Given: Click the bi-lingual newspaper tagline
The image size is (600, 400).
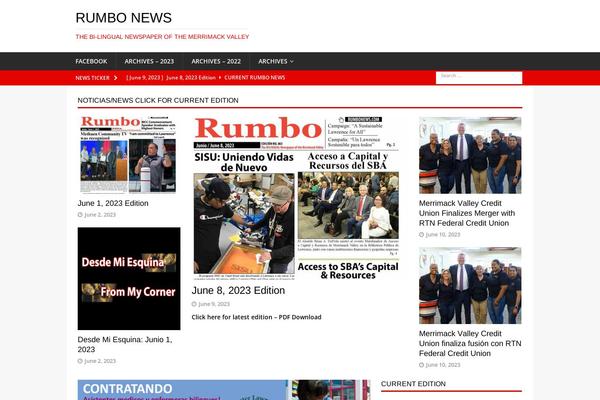Looking at the screenshot, I should point(162,37).
